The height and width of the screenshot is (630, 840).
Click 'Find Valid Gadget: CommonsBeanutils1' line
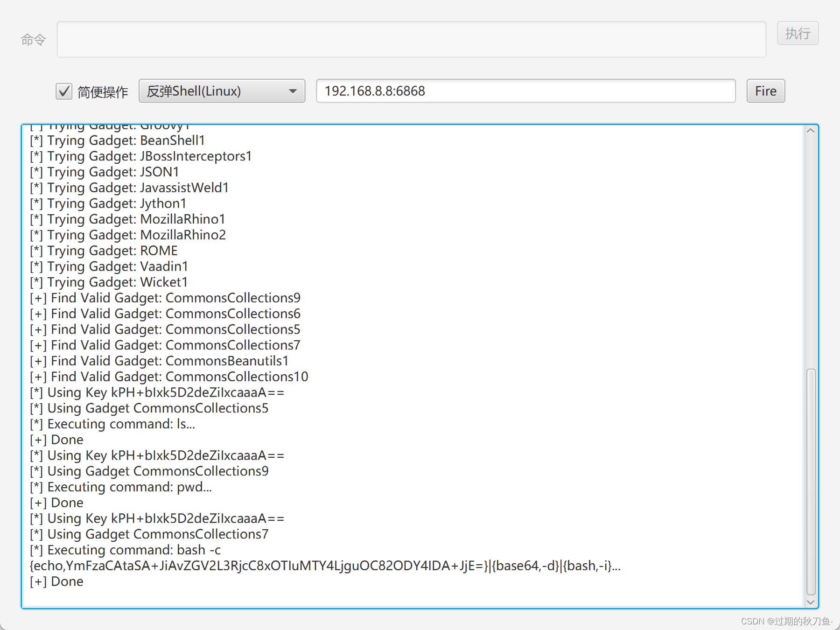point(159,361)
